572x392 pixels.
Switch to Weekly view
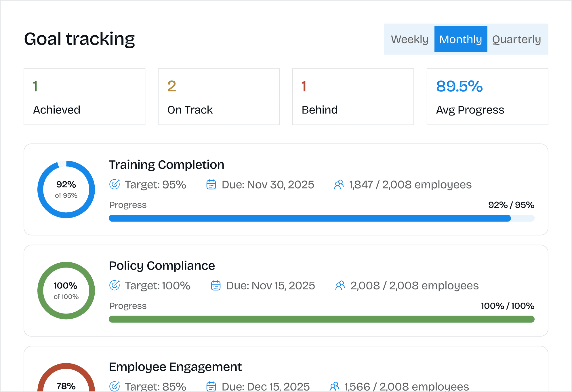pos(409,39)
